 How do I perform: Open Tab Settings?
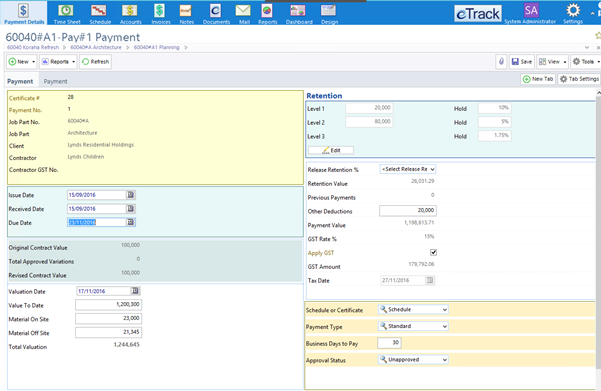(579, 79)
